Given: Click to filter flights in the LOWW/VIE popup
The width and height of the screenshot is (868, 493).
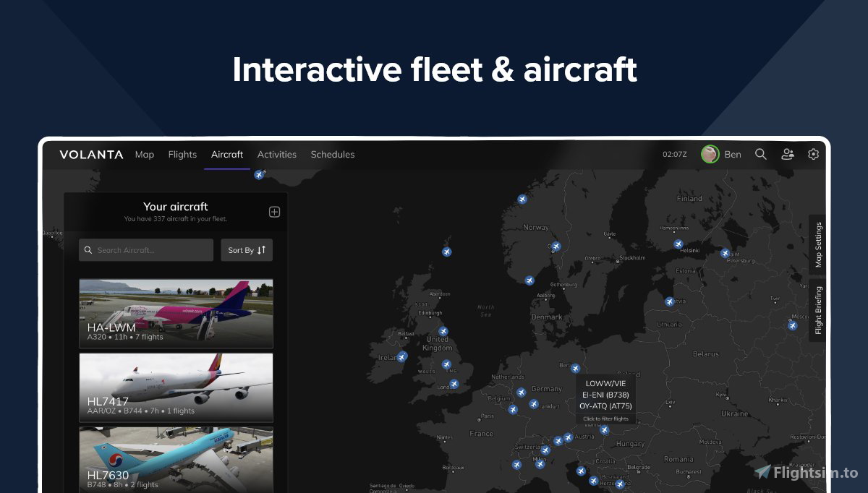Looking at the screenshot, I should coord(606,417).
